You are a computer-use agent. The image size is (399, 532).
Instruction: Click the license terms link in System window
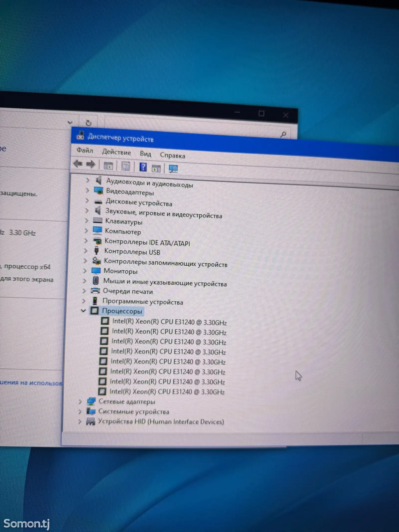point(31,383)
